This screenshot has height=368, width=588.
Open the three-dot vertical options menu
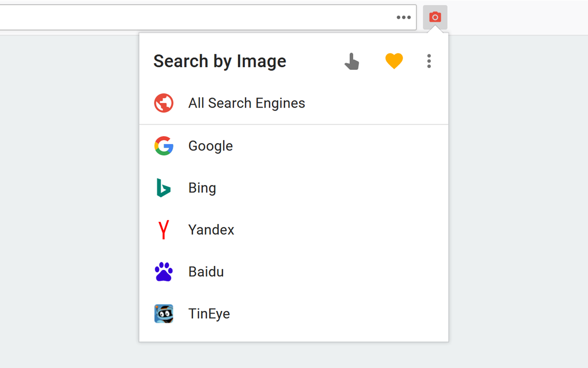(429, 61)
